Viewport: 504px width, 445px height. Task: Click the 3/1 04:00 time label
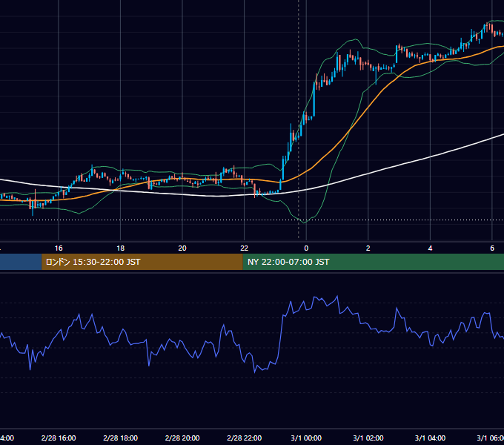tap(430, 438)
